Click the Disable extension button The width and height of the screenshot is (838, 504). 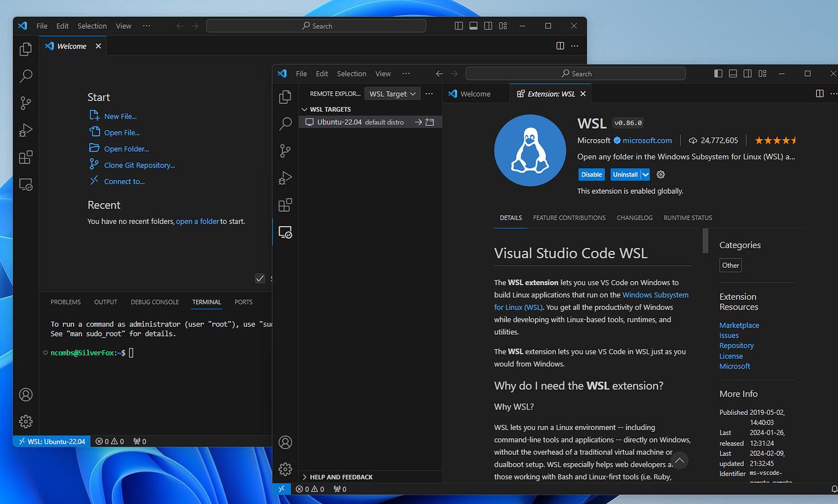[x=592, y=174]
